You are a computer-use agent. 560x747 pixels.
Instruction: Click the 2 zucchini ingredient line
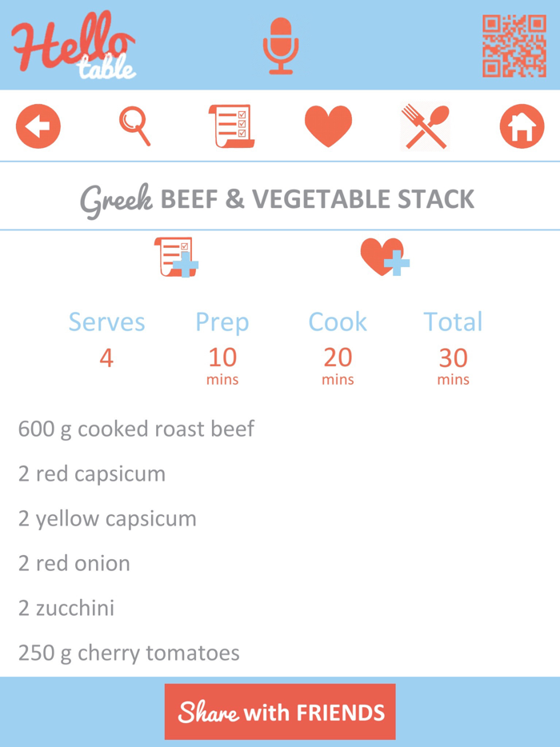66,608
